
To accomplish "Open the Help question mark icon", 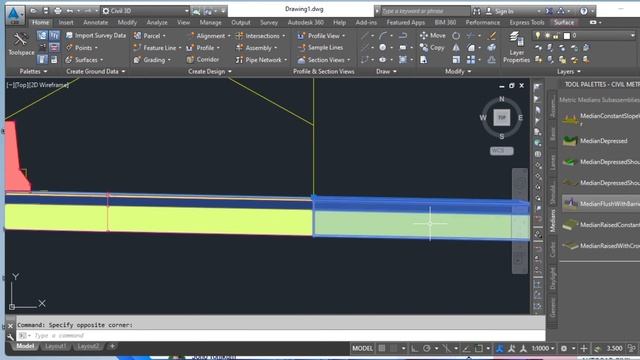I will coord(584,11).
